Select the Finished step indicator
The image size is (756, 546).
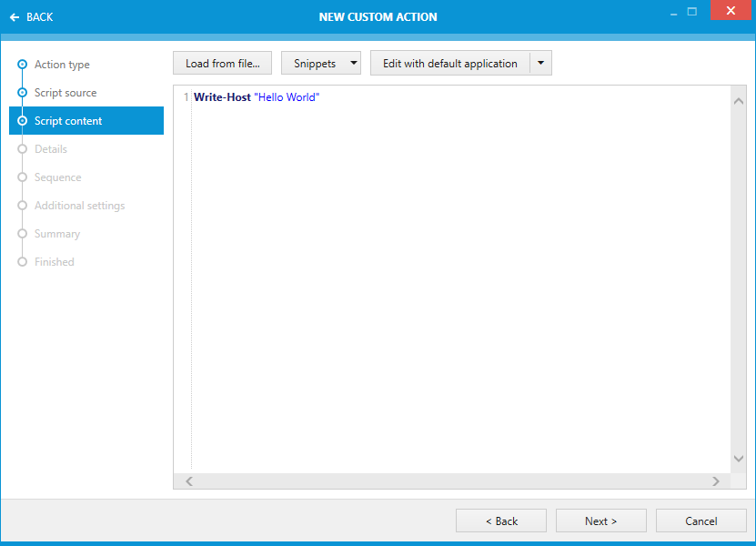tap(21, 261)
